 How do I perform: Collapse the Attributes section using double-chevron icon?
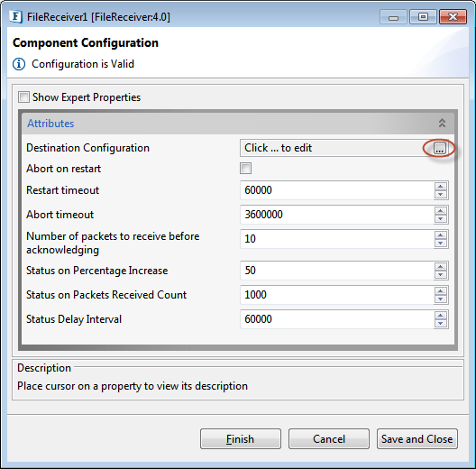pyautogui.click(x=442, y=123)
